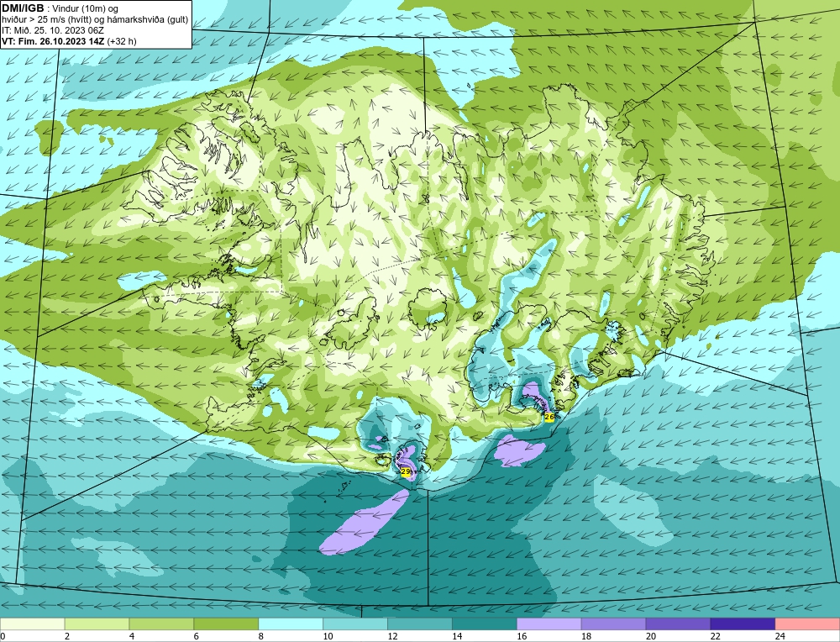Select the 22–24 m/s dark indigo legend swatch

point(743,624)
